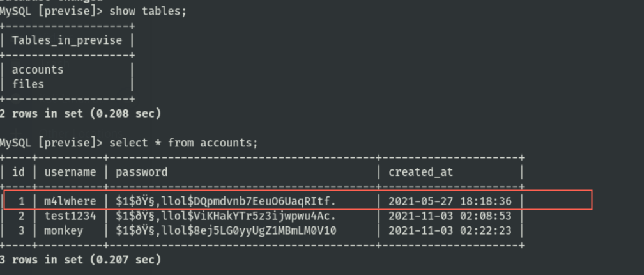644x275 pixels.
Task: Click the 2021-05-27 18:18:36 timestamp
Action: point(450,201)
